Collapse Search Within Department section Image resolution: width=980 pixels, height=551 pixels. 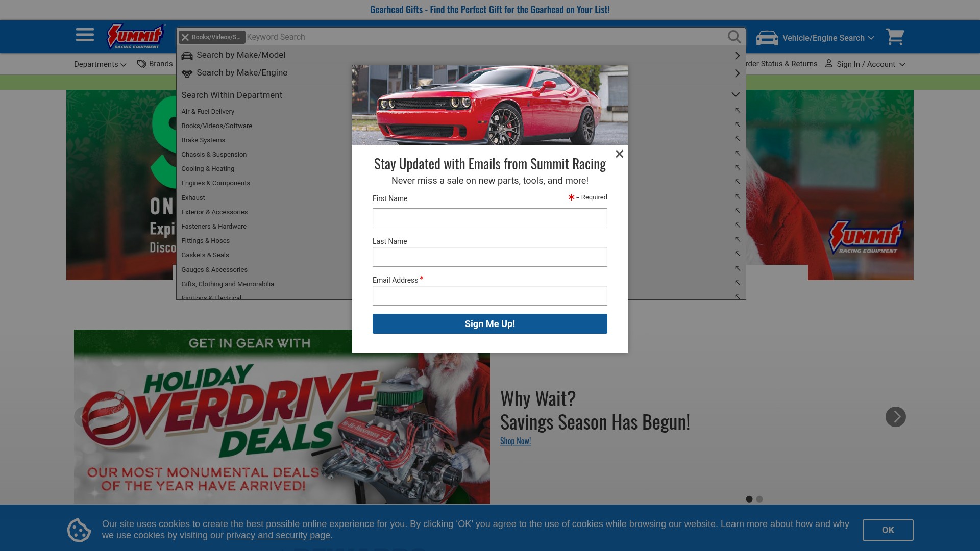[x=736, y=95]
